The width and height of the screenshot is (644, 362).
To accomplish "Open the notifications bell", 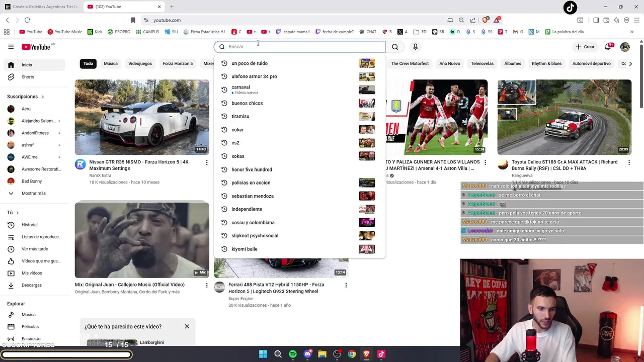I will 608,47.
